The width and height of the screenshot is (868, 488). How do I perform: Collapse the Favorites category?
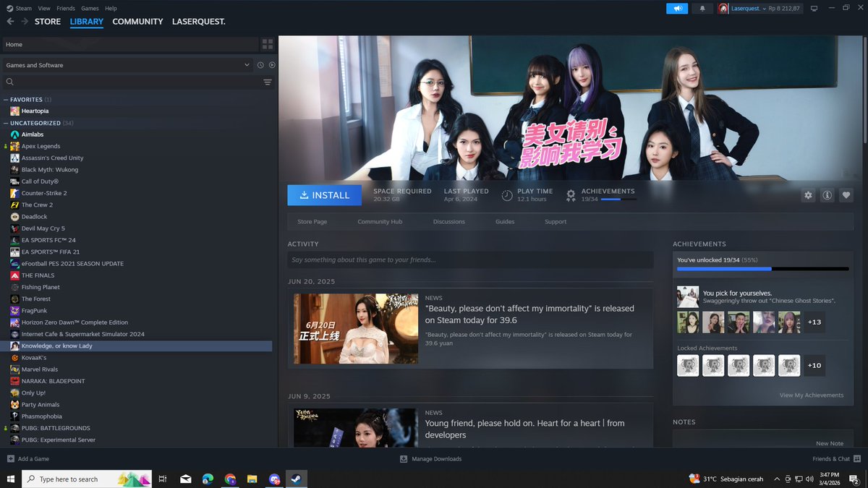(x=6, y=99)
